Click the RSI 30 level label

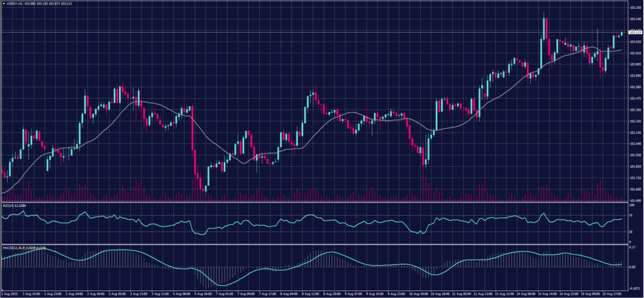coord(631,231)
